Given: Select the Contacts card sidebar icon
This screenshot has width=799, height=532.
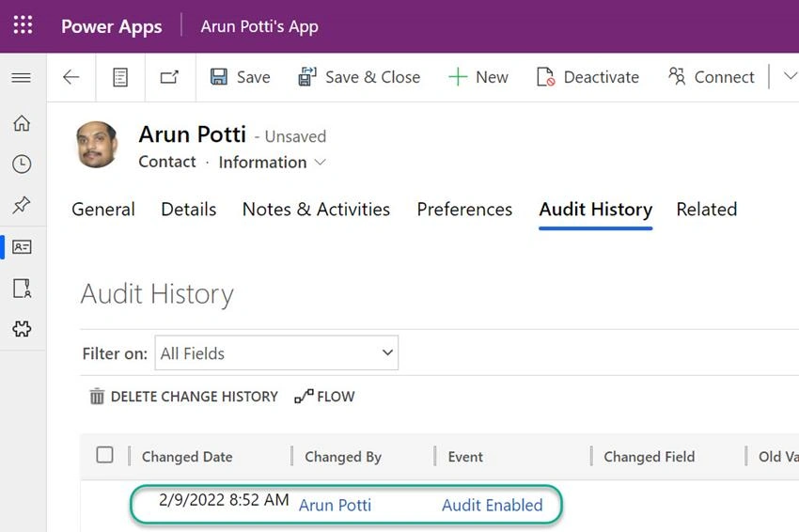Looking at the screenshot, I should pyautogui.click(x=22, y=247).
